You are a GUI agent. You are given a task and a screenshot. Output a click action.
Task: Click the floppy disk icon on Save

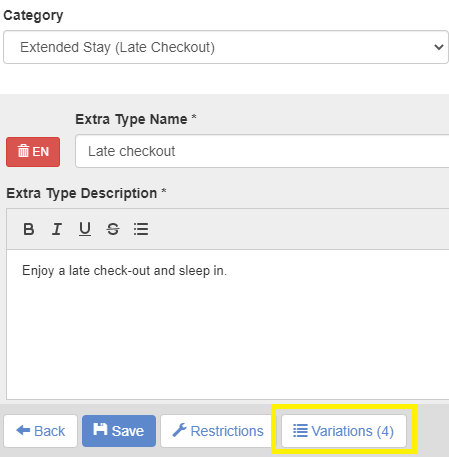coord(100,429)
